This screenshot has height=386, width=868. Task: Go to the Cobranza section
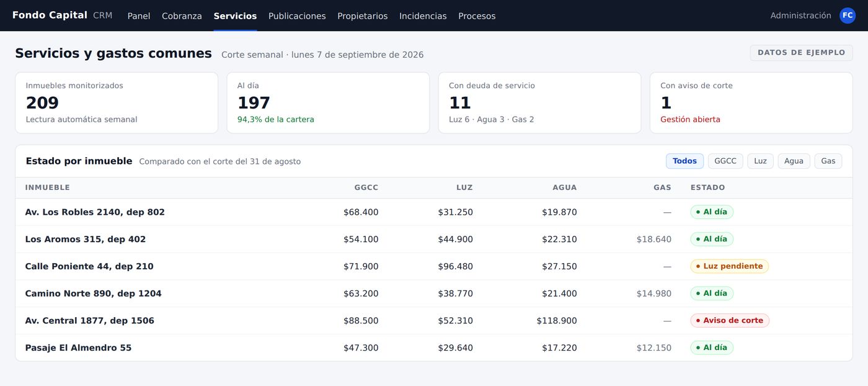coord(182,16)
